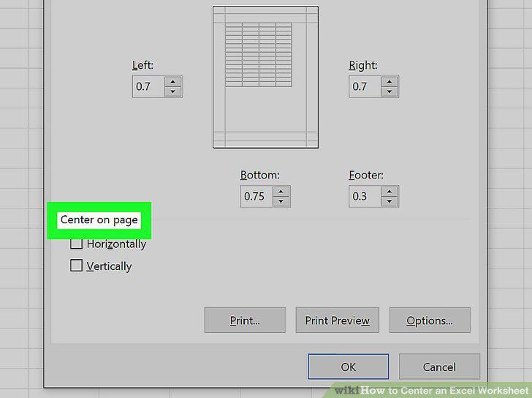Confirm with the OK button
Image resolution: width=532 pixels, height=398 pixels.
coord(349,367)
